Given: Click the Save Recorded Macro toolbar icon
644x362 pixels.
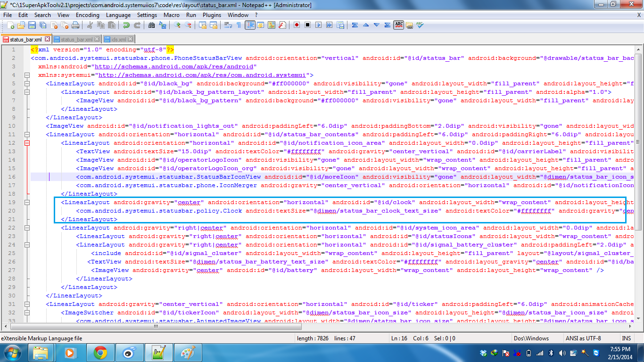Looking at the screenshot, I should pyautogui.click(x=340, y=25).
